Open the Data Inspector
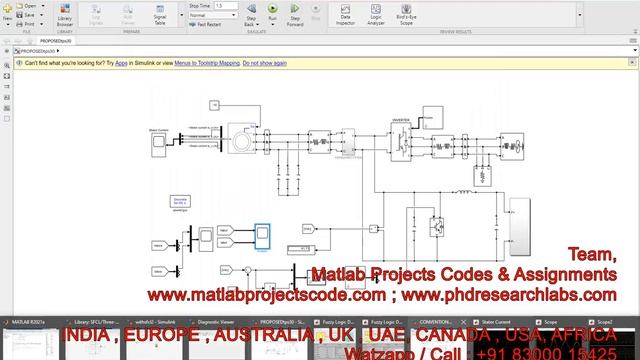 tap(345, 15)
